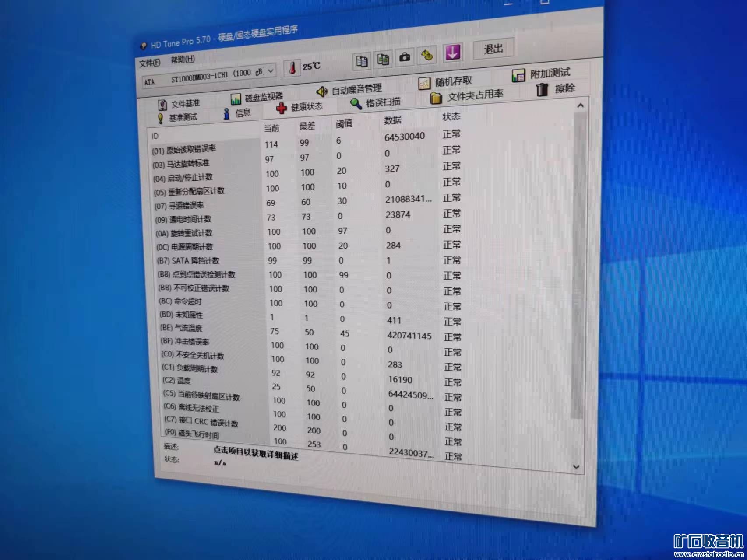Select the 健康状态 tab

[300, 107]
